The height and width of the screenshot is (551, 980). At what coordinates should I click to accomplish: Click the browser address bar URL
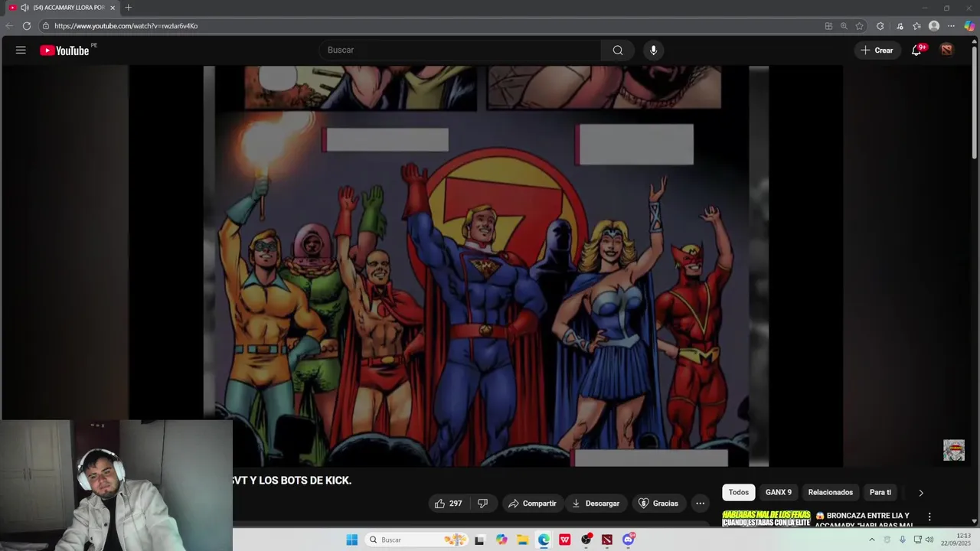point(126,26)
